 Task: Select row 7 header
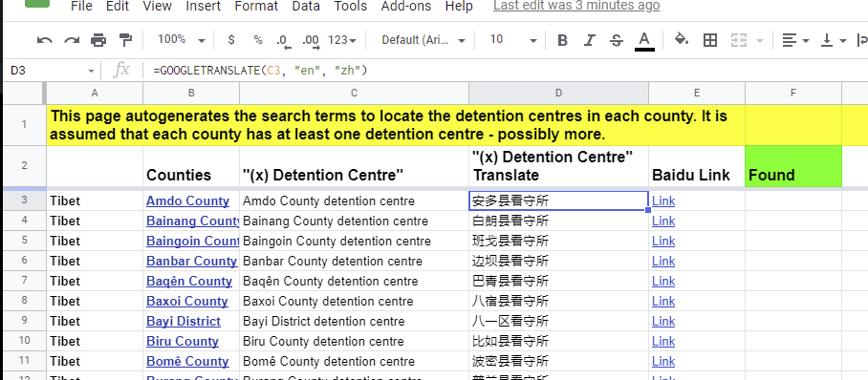24,281
